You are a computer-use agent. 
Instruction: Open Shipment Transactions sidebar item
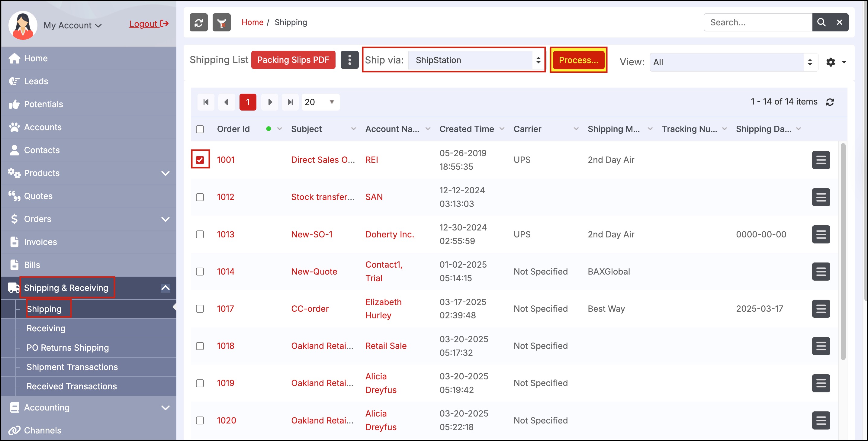[72, 367]
